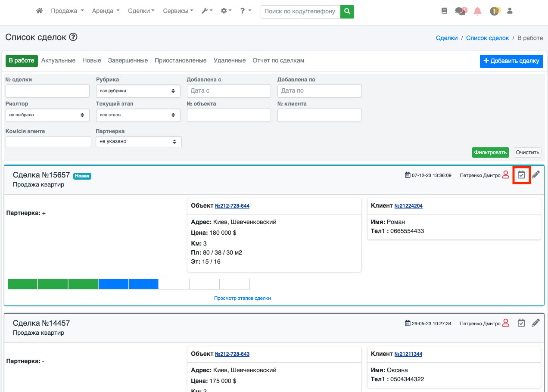The image size is (548, 392).
Task: Click the green search magnifier button
Action: pyautogui.click(x=347, y=12)
